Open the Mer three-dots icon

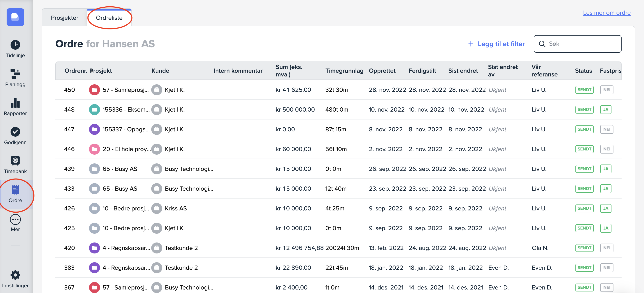(15, 220)
